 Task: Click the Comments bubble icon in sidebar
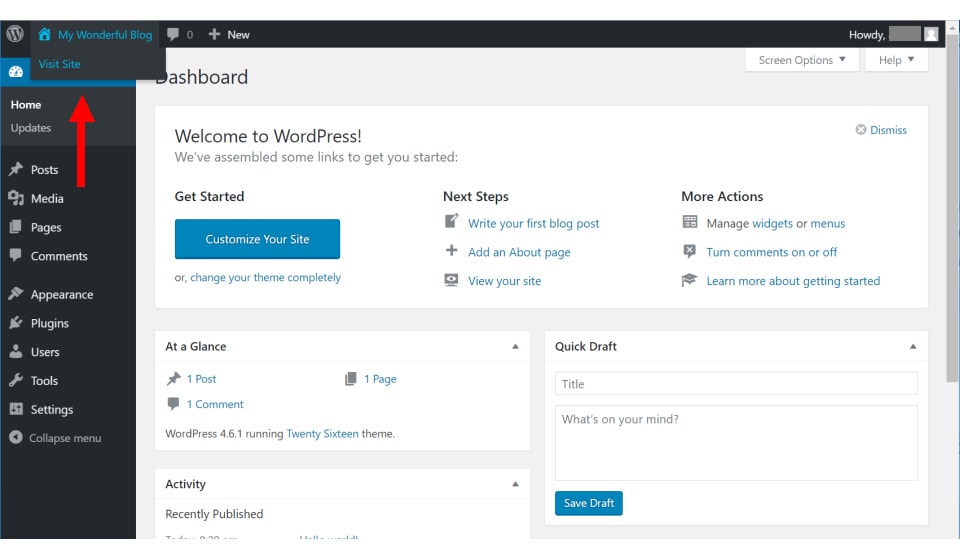[x=16, y=255]
